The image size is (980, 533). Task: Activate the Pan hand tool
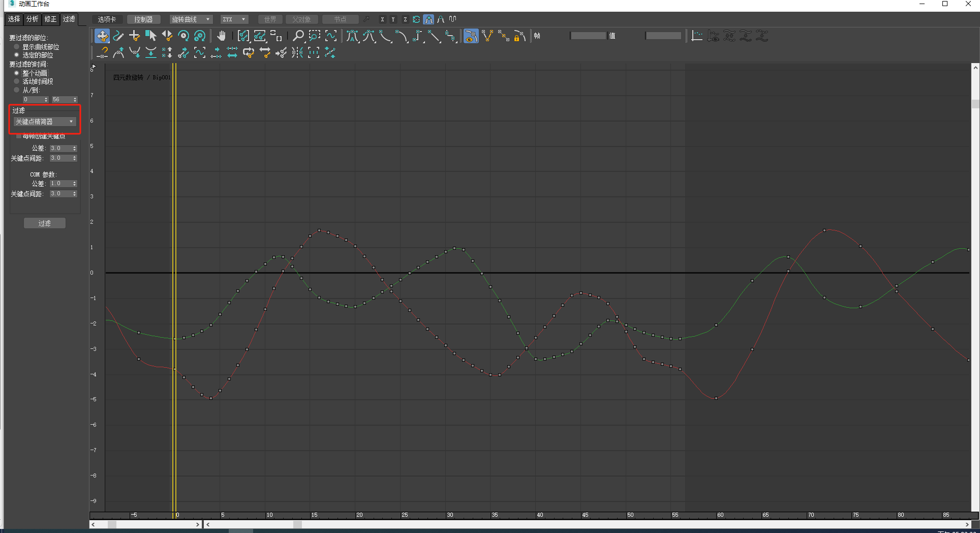pyautogui.click(x=221, y=36)
